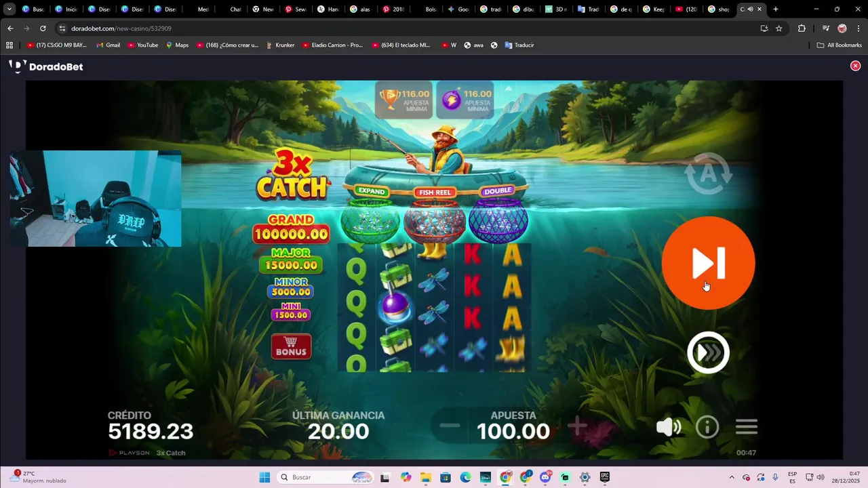The height and width of the screenshot is (488, 868).
Task: Click the GRAND 100000.00 jackpot label
Action: [291, 229]
